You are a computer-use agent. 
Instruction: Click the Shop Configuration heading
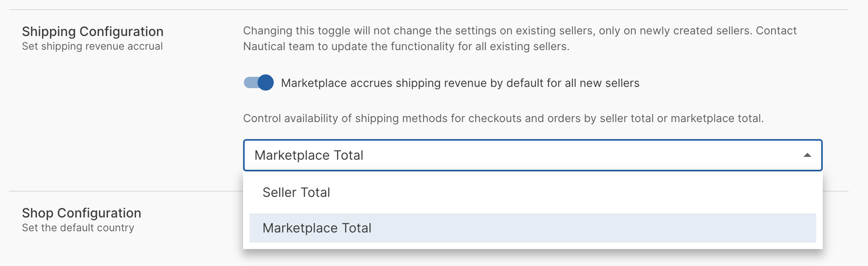tap(81, 213)
